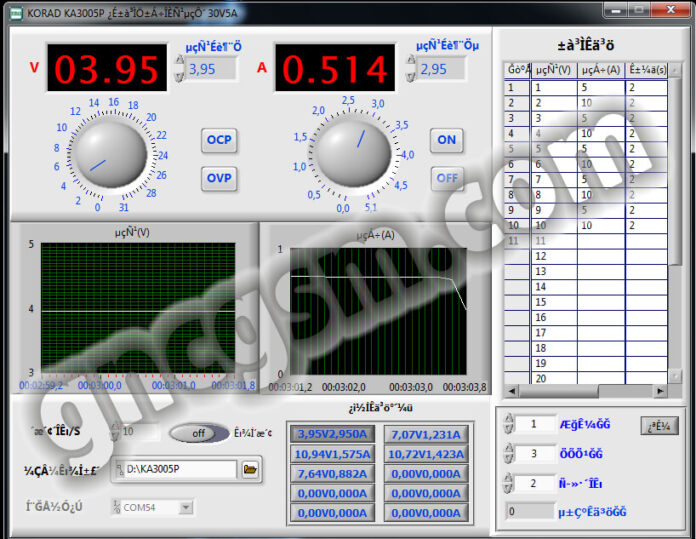Select current cell "5" in table row 1
The height and width of the screenshot is (539, 696).
tap(601, 87)
